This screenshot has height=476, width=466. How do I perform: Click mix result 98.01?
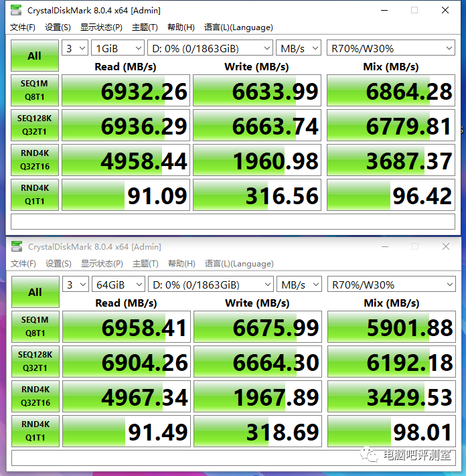coord(391,431)
